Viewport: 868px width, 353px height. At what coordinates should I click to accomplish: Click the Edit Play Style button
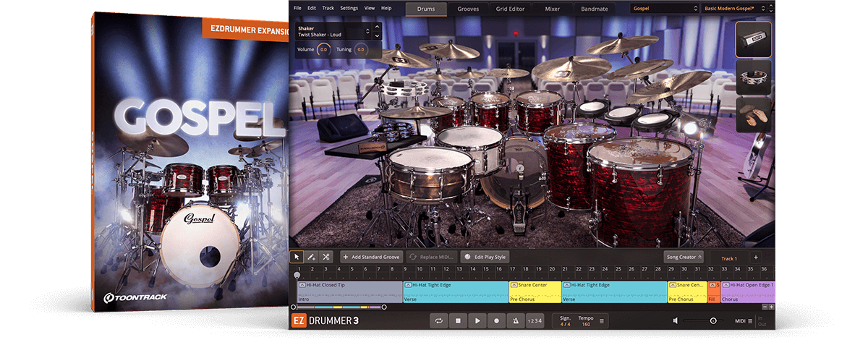point(485,257)
